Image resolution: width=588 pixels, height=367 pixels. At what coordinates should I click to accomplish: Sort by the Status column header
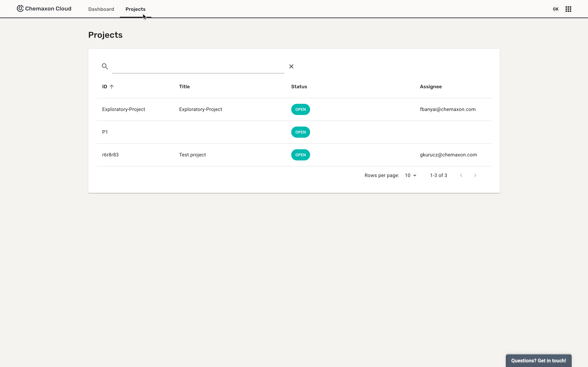coord(299,87)
